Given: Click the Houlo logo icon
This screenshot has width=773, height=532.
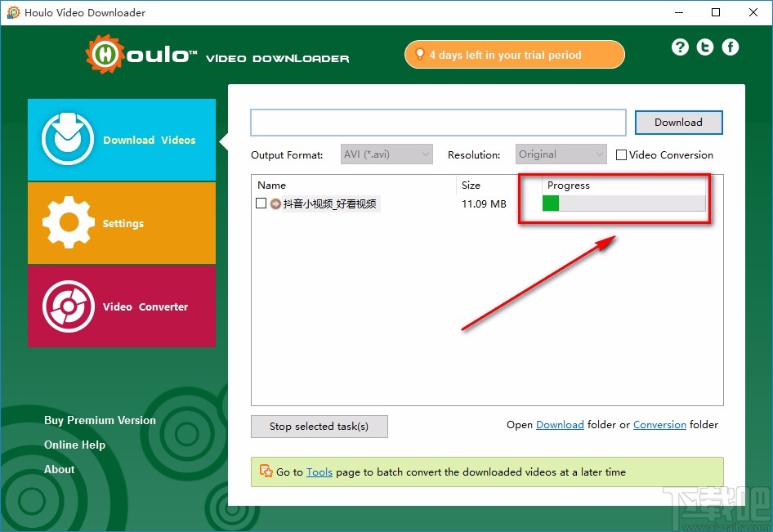Looking at the screenshot, I should pos(105,52).
